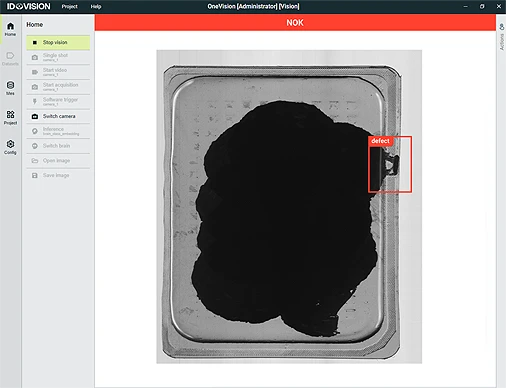Select Switch camera label
Screen dimensions: 506x388
[59, 116]
